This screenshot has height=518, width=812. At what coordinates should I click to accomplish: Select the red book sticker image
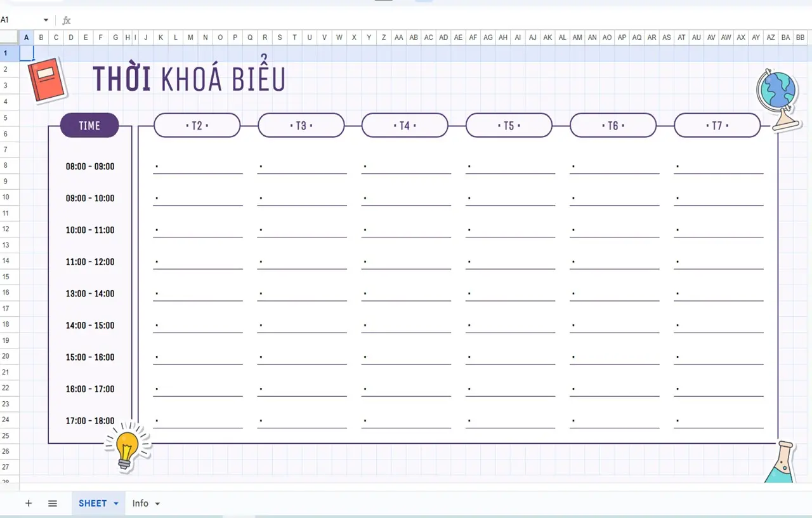pos(47,79)
